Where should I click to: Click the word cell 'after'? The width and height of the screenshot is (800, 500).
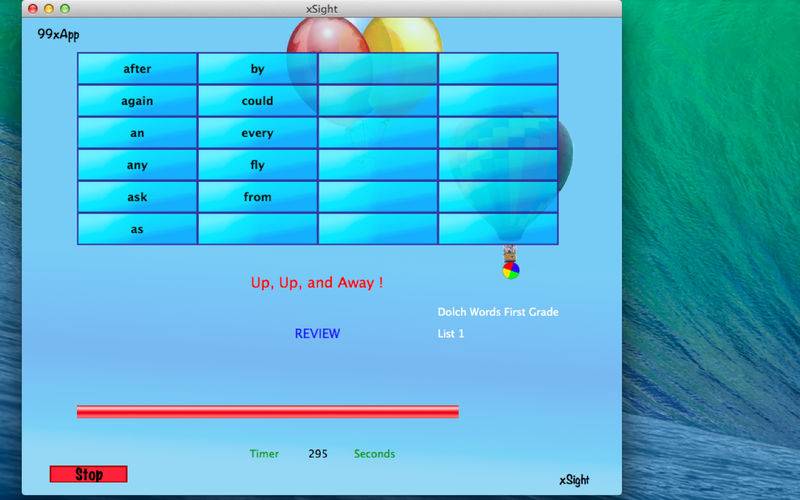[x=137, y=68]
